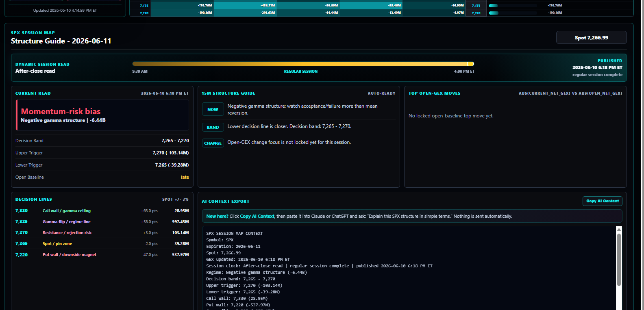
Task: Click the AI context scroll-up arrow
Action: point(619,230)
